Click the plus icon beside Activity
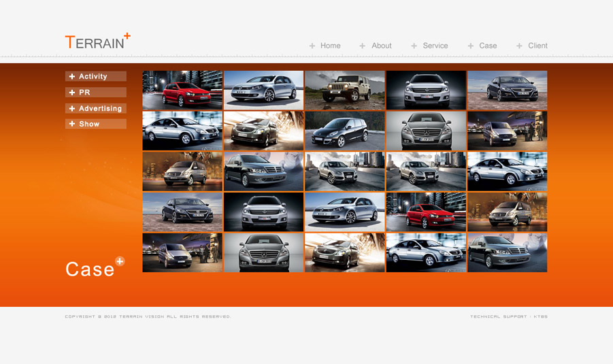Screen dimensions: 613x364 [x=72, y=77]
